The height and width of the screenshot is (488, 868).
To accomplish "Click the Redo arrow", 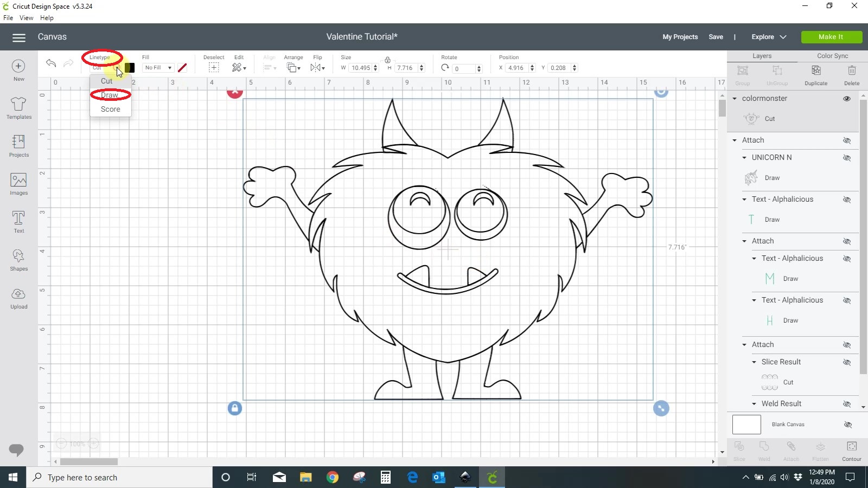I will point(68,63).
